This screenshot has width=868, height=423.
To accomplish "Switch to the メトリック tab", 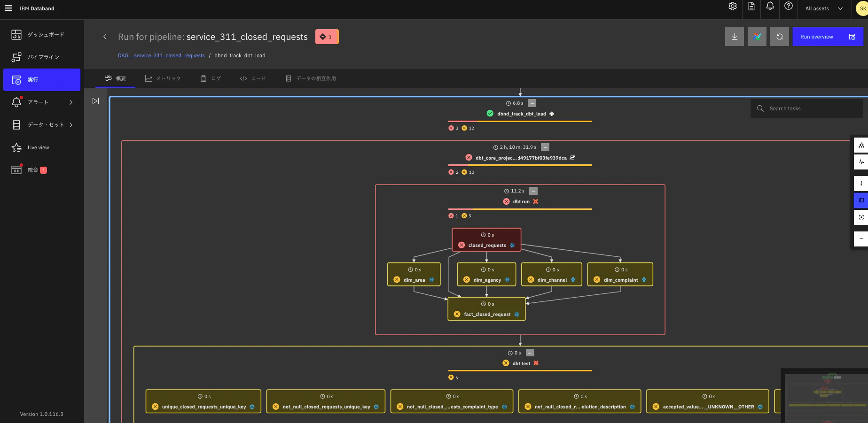I will tap(163, 78).
